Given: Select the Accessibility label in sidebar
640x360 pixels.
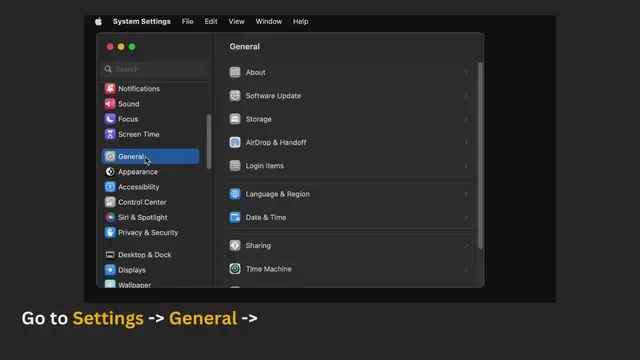Looking at the screenshot, I should (139, 187).
